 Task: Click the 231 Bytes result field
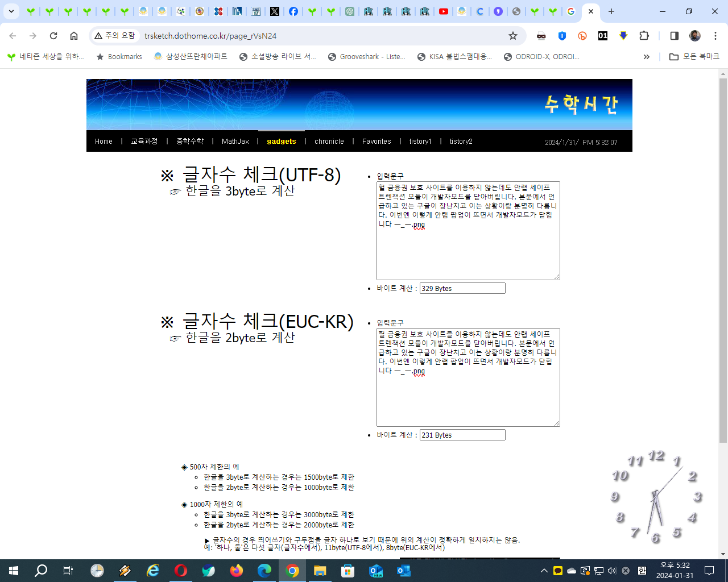point(462,435)
